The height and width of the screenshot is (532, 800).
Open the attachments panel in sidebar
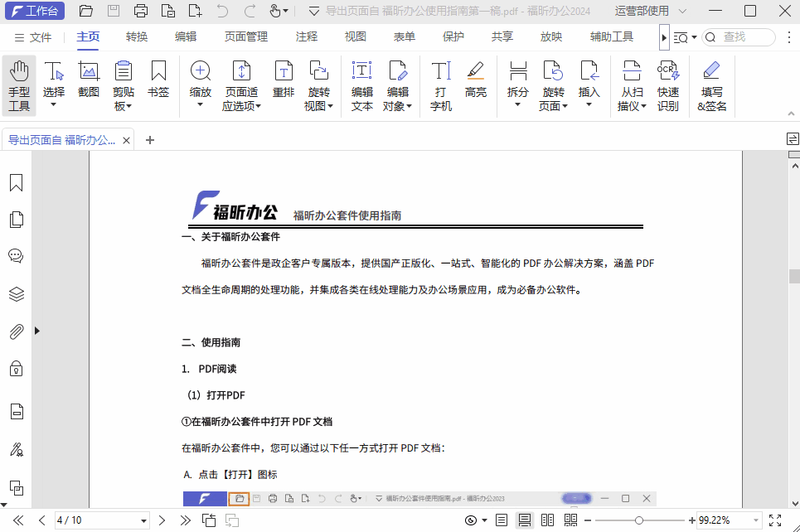15,331
